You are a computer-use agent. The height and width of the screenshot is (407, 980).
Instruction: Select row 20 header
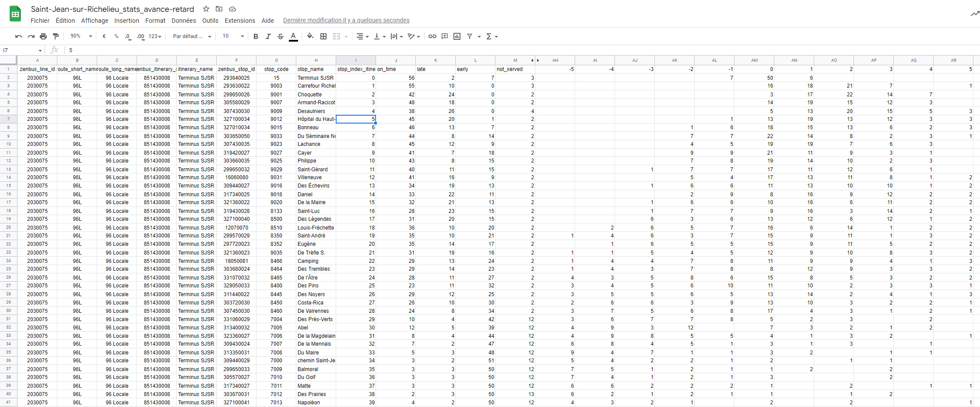8,227
